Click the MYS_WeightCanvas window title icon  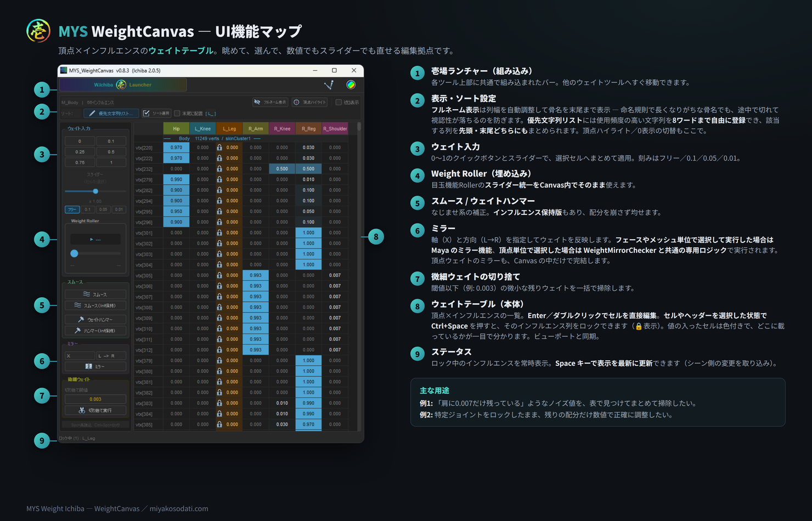64,70
